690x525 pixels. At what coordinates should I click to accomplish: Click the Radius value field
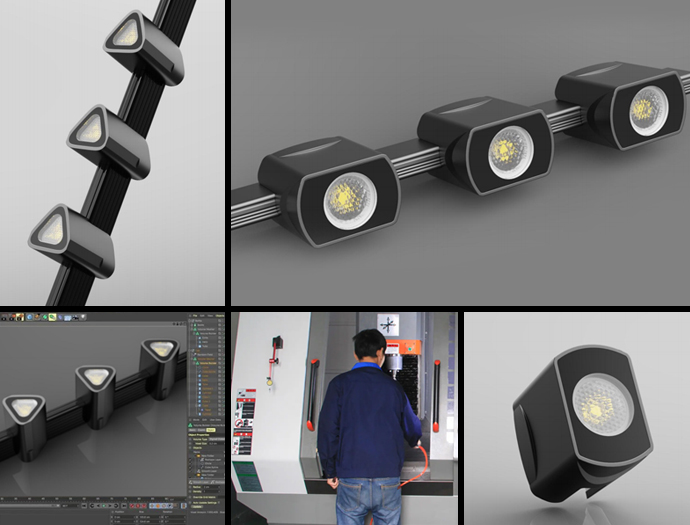pyautogui.click(x=211, y=487)
